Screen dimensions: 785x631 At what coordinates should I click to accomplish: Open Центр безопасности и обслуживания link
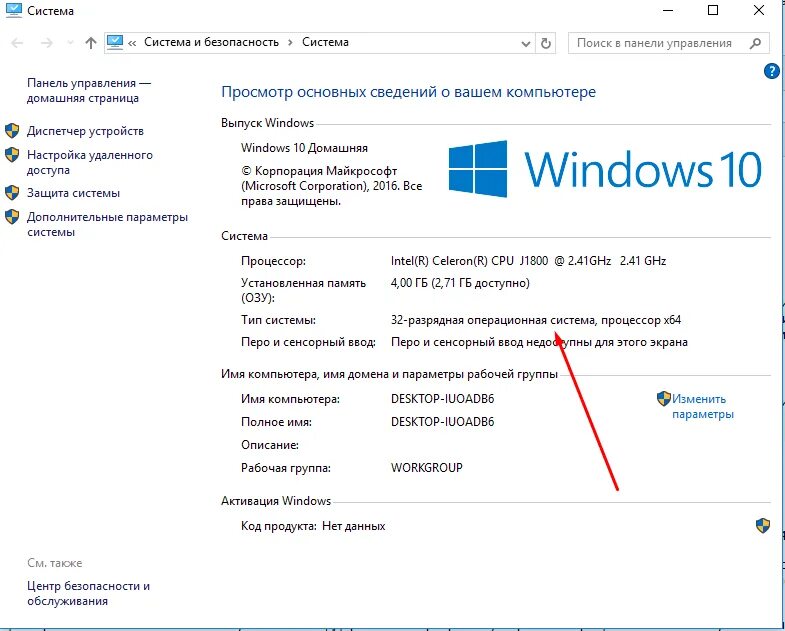(x=89, y=593)
